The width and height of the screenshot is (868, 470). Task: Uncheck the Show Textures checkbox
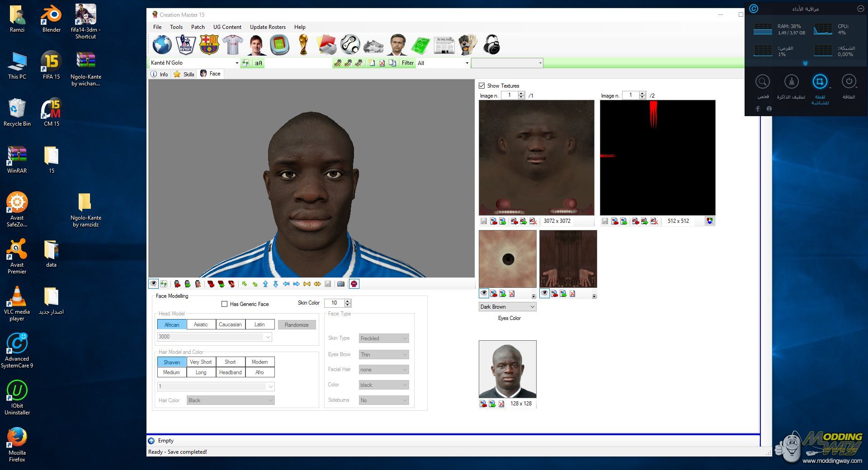482,86
